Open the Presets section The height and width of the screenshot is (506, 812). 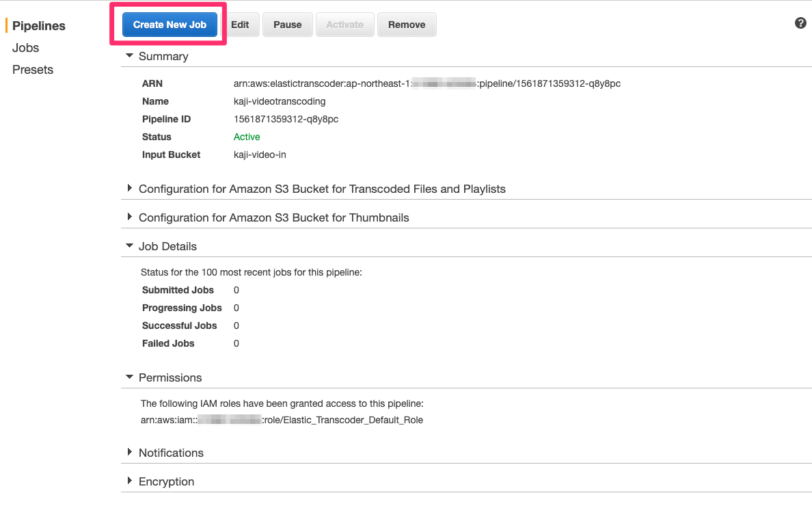click(32, 69)
